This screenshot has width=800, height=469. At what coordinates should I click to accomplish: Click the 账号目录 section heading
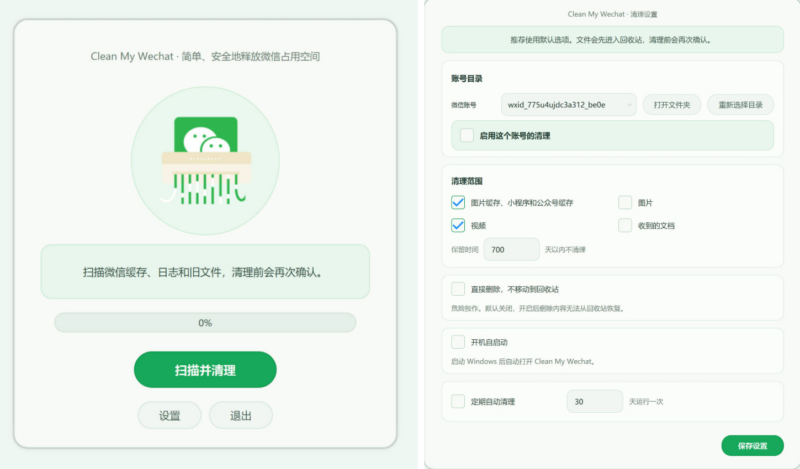pos(466,78)
